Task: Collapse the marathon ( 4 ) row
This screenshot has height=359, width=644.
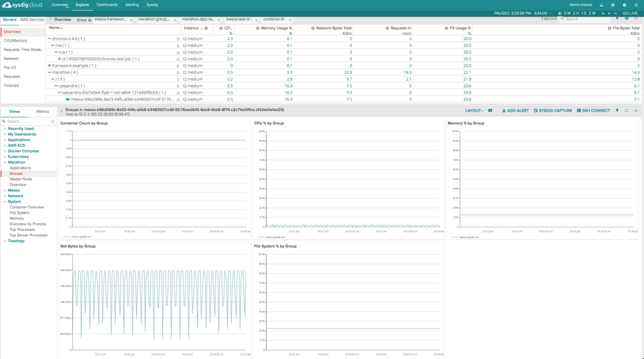Action: (50, 72)
